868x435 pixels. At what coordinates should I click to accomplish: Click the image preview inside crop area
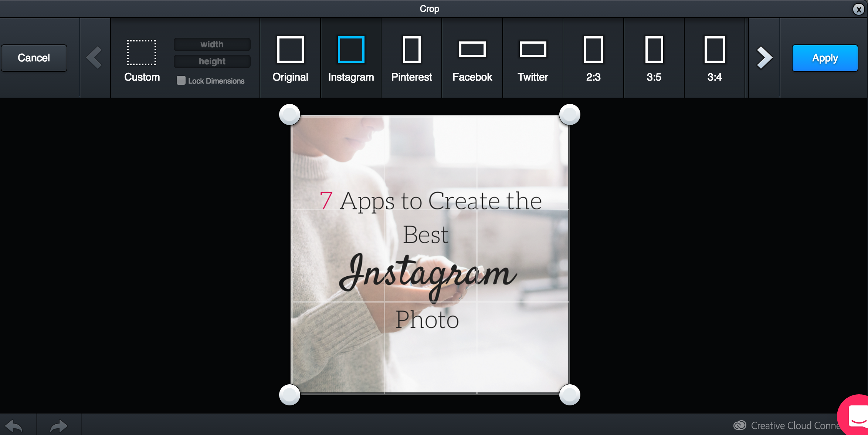tap(430, 254)
